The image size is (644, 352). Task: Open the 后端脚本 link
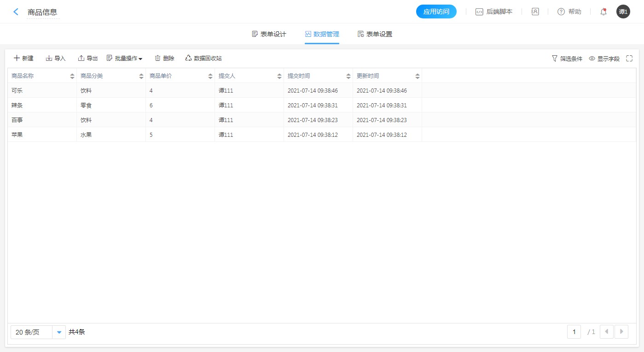(x=494, y=12)
